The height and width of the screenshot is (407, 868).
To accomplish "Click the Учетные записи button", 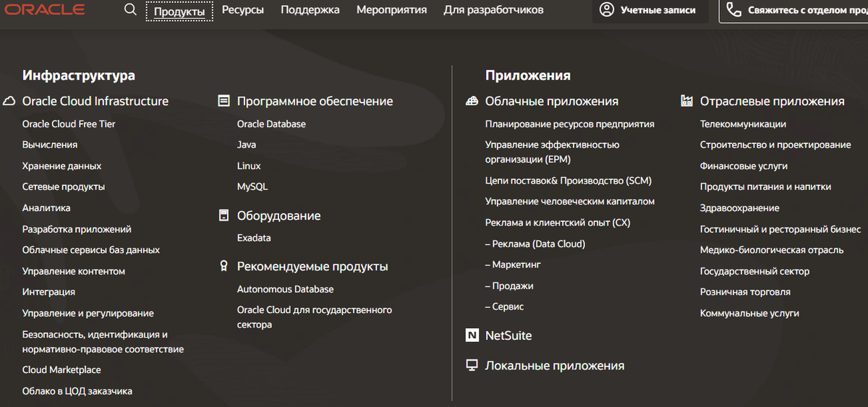I will (650, 10).
